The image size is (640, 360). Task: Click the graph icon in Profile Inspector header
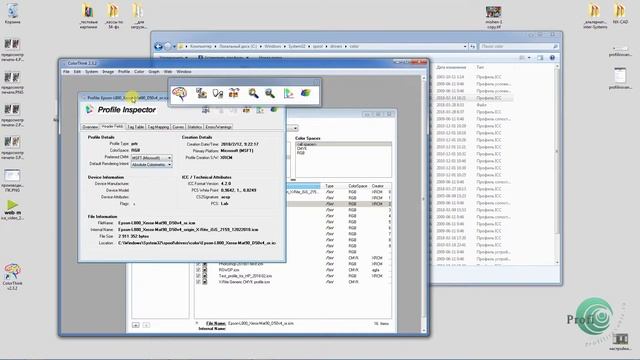[x=260, y=110]
